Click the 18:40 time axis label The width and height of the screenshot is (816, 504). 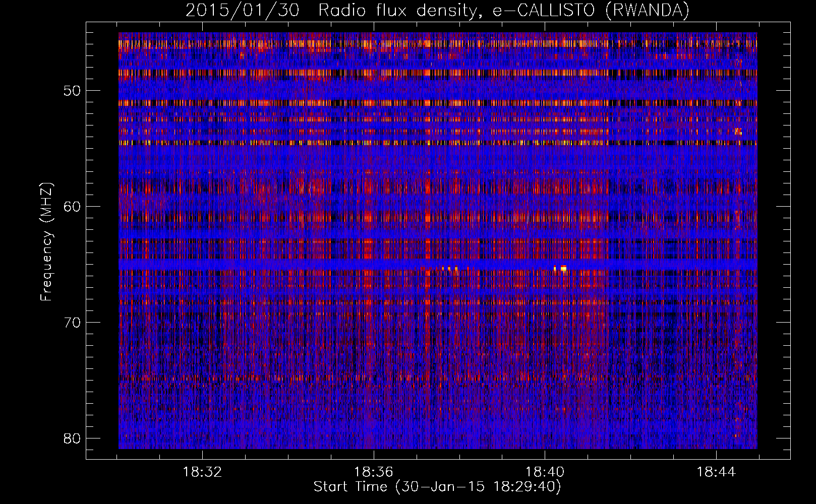545,472
